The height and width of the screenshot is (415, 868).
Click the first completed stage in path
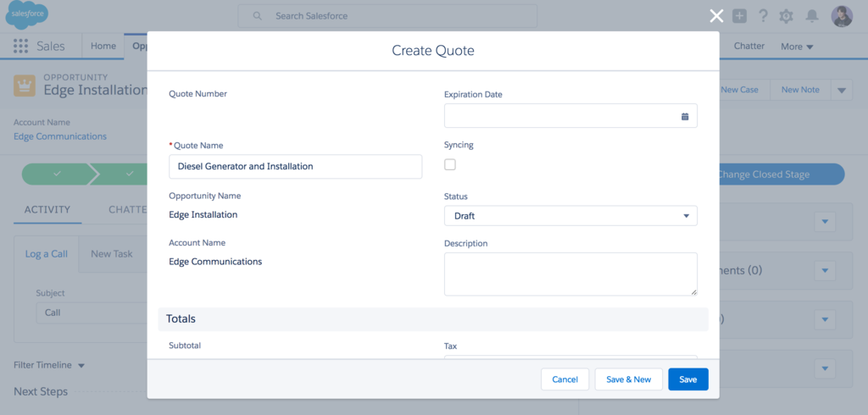point(57,174)
